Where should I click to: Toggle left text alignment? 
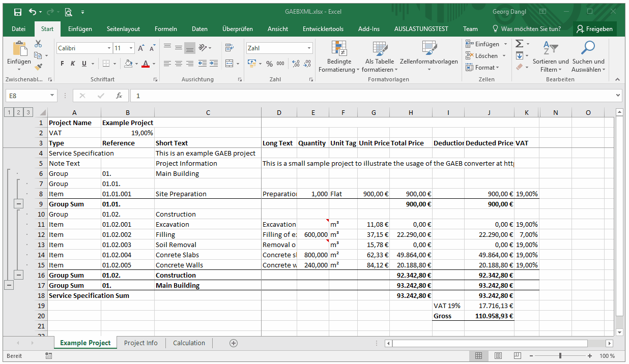(x=167, y=64)
